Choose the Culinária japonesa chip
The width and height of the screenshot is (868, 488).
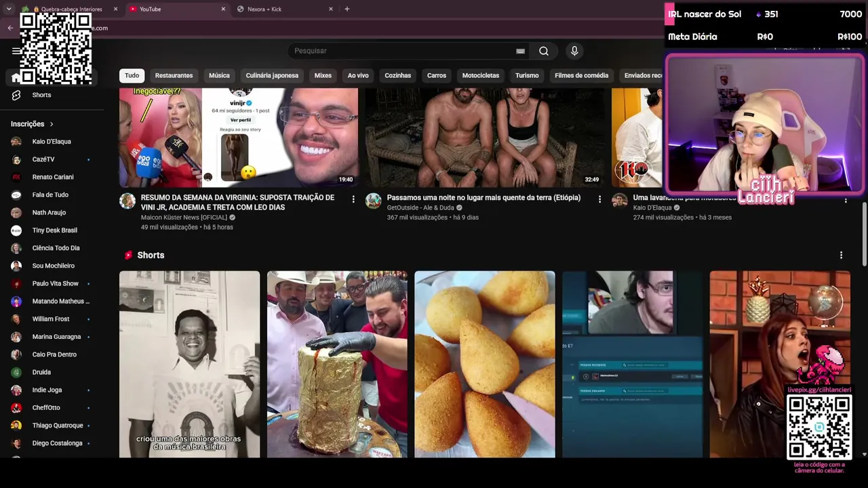pos(272,75)
